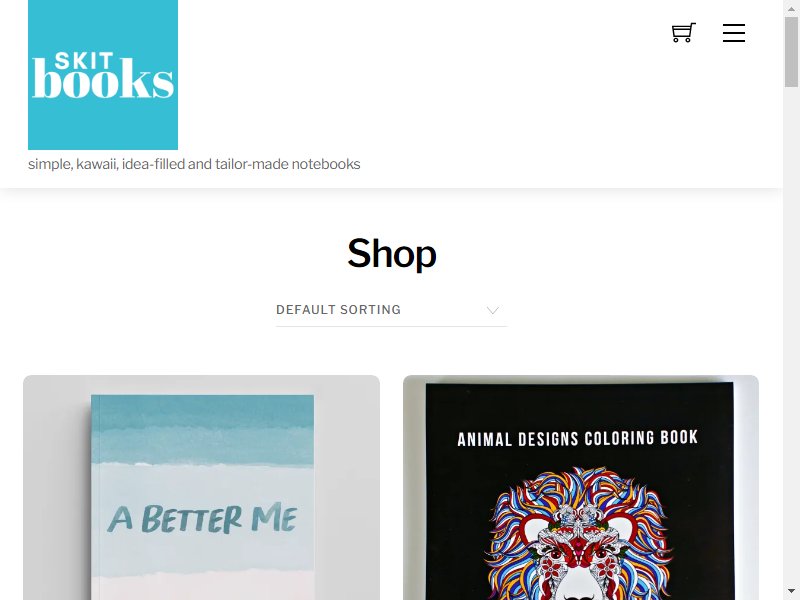This screenshot has height=600, width=800.
Task: Open the Animal Designs Coloring Book product
Action: pos(581,488)
